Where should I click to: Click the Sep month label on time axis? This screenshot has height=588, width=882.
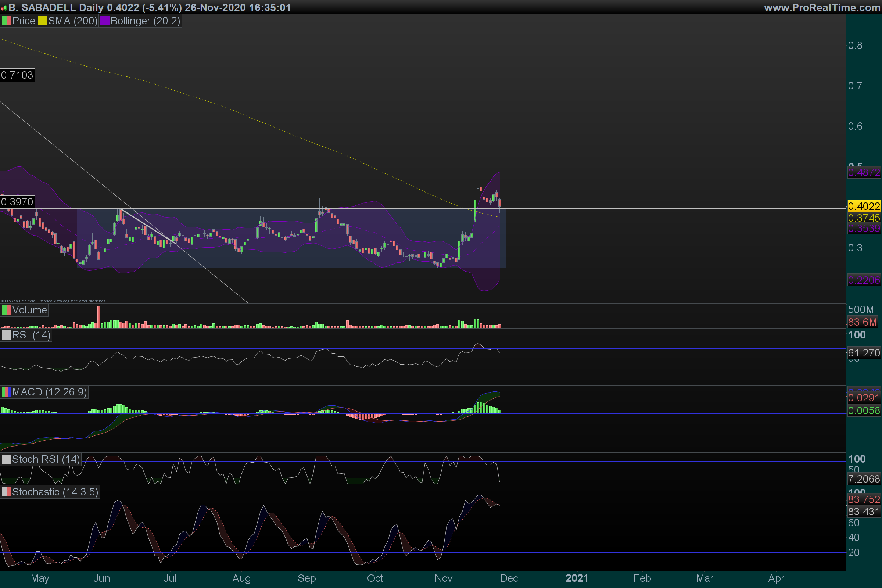pyautogui.click(x=306, y=578)
